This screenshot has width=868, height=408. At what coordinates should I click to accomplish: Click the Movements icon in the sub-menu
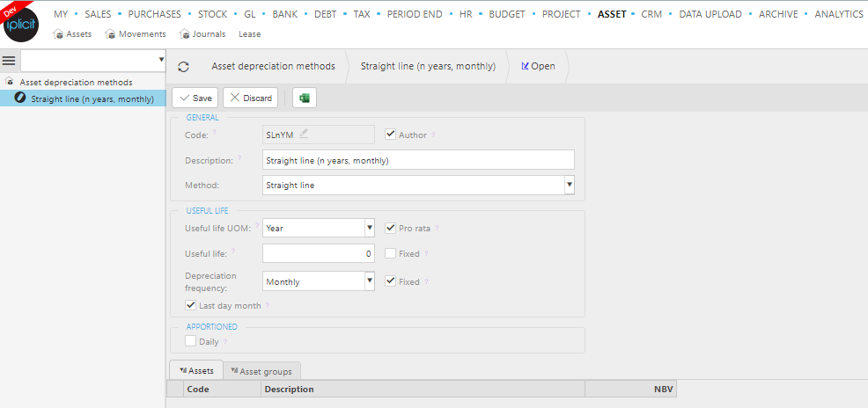coord(110,34)
